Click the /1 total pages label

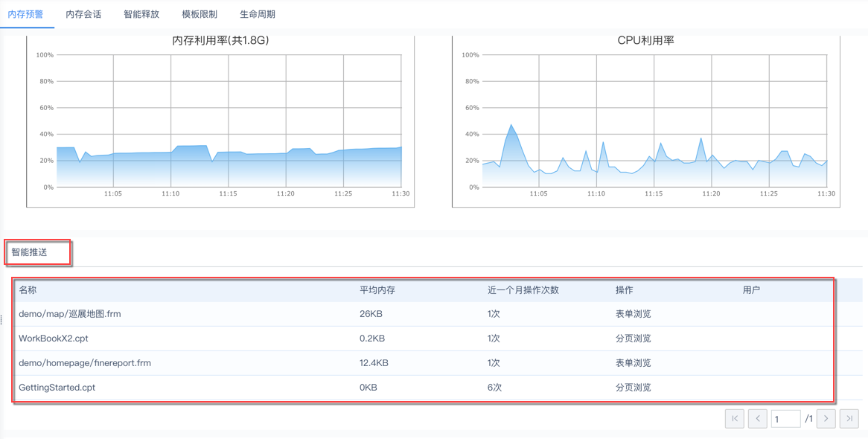click(808, 419)
